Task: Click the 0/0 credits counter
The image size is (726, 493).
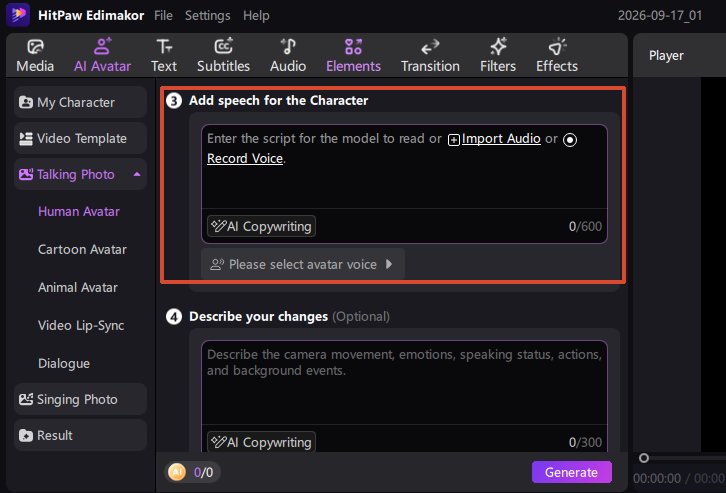Action: 203,472
